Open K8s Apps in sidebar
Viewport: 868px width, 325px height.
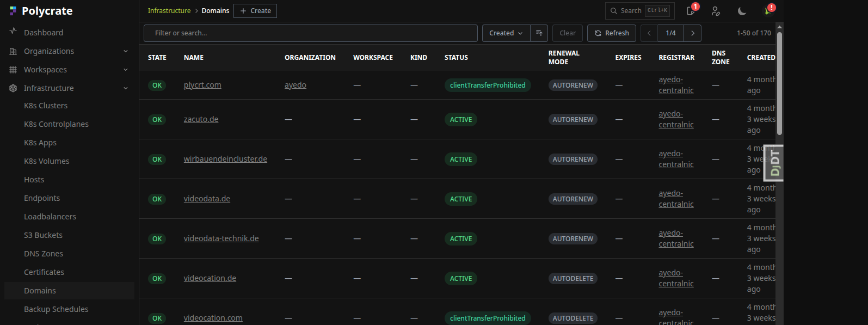pyautogui.click(x=40, y=143)
